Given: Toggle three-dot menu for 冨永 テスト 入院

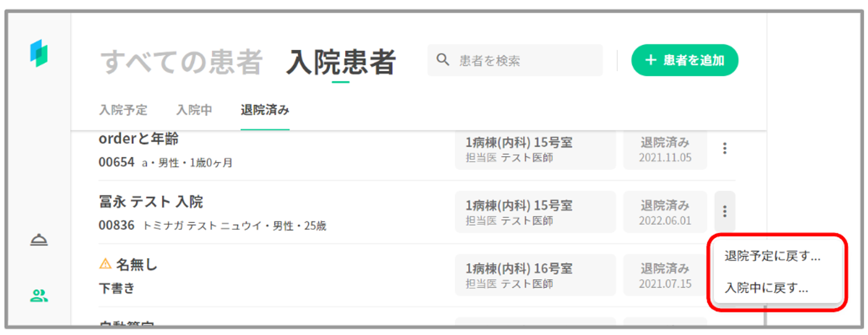Looking at the screenshot, I should click(x=724, y=211).
